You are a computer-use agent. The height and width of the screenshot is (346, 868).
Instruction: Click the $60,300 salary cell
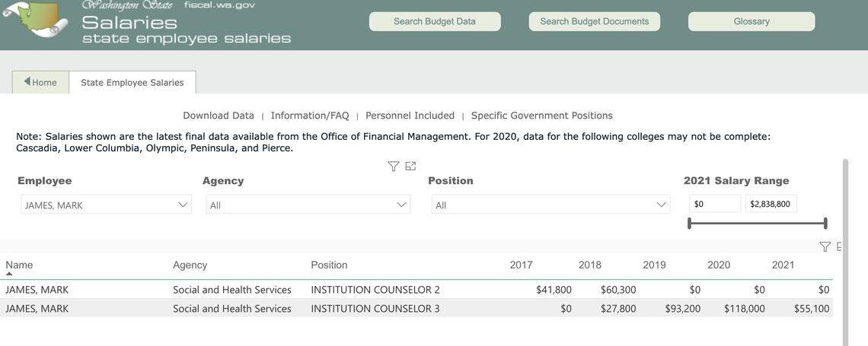coord(618,290)
